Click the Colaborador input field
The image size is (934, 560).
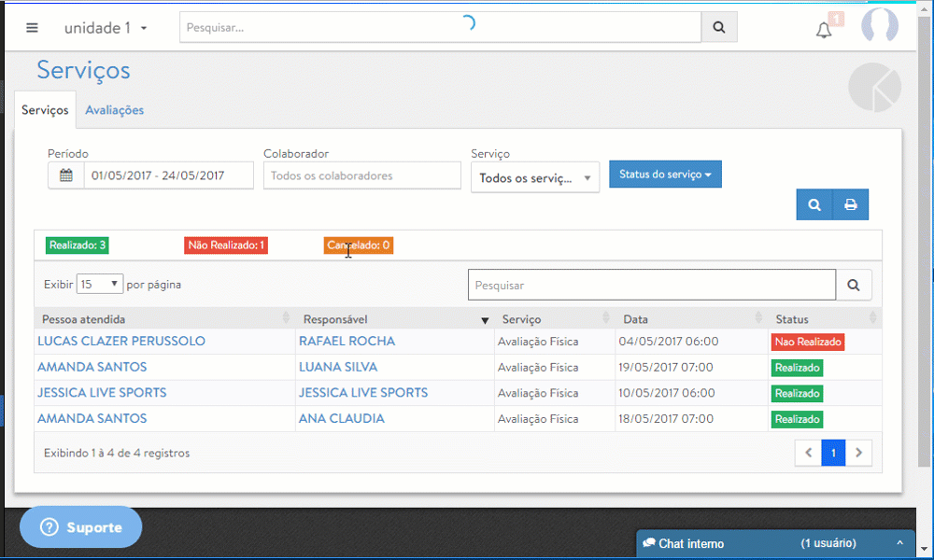pos(361,175)
